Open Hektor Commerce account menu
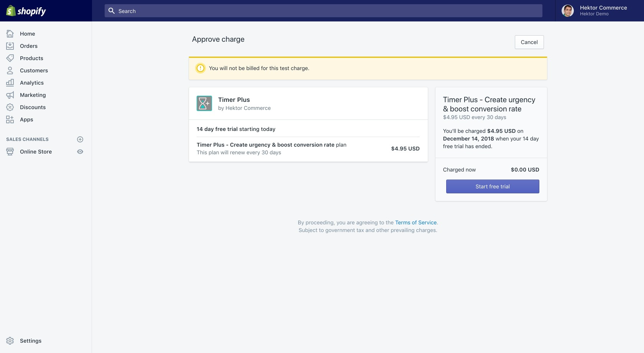This screenshot has height=353, width=644. pos(600,11)
